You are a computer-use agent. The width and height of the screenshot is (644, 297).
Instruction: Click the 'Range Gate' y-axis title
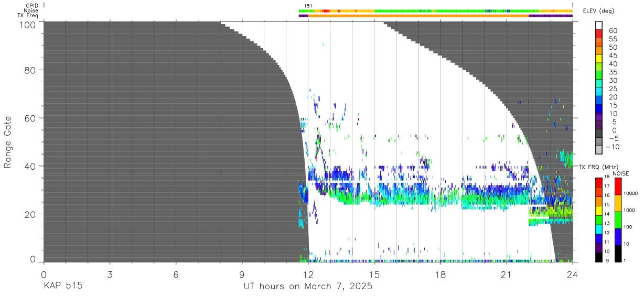click(8, 142)
